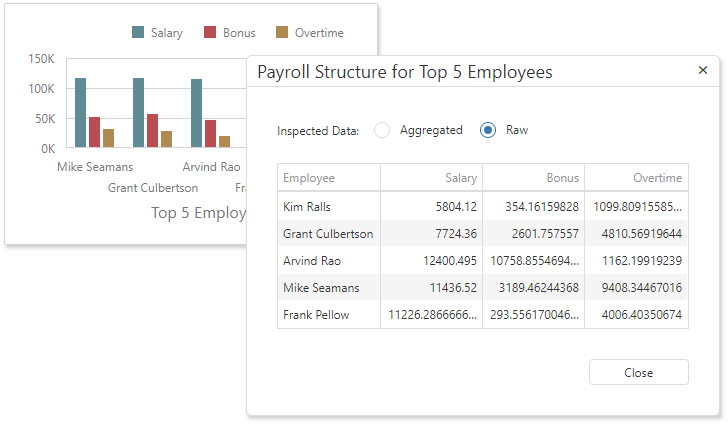Sort by the Employee column header
Viewport: 728px width, 428px height.
point(328,178)
